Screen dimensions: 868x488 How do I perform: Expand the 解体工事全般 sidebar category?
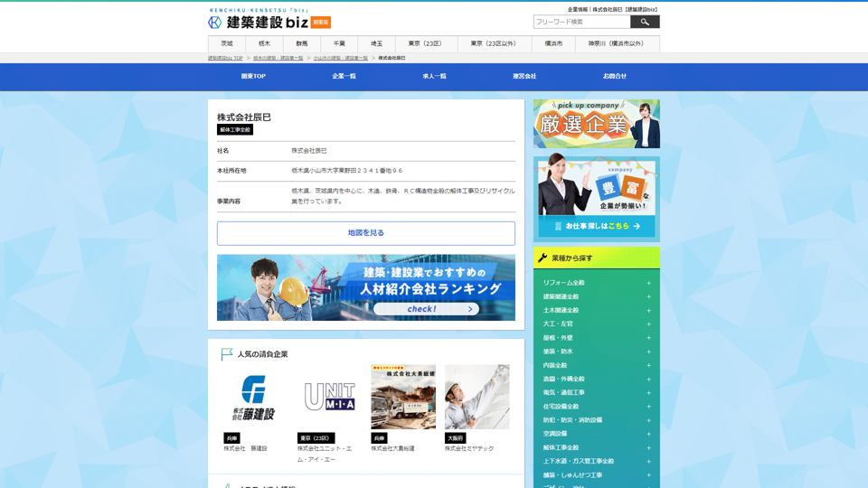point(648,447)
